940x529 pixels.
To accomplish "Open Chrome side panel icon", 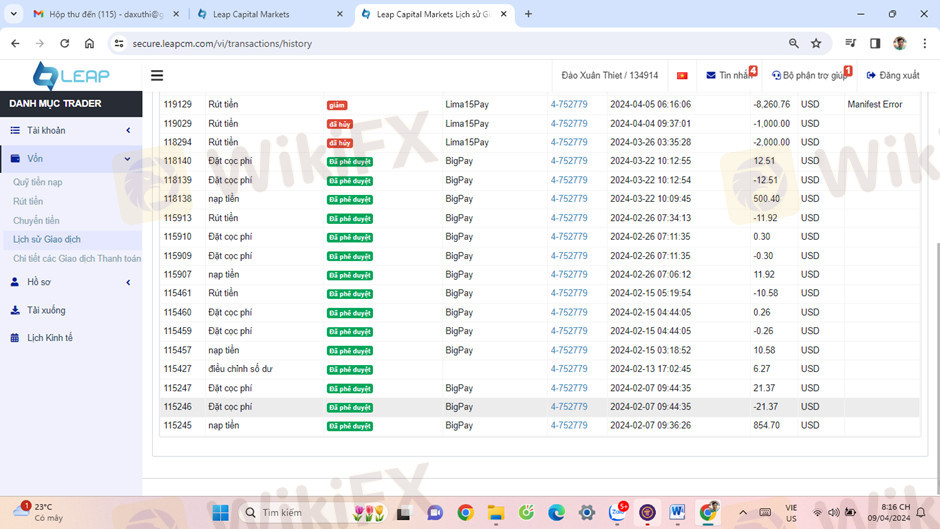I will coord(875,44).
